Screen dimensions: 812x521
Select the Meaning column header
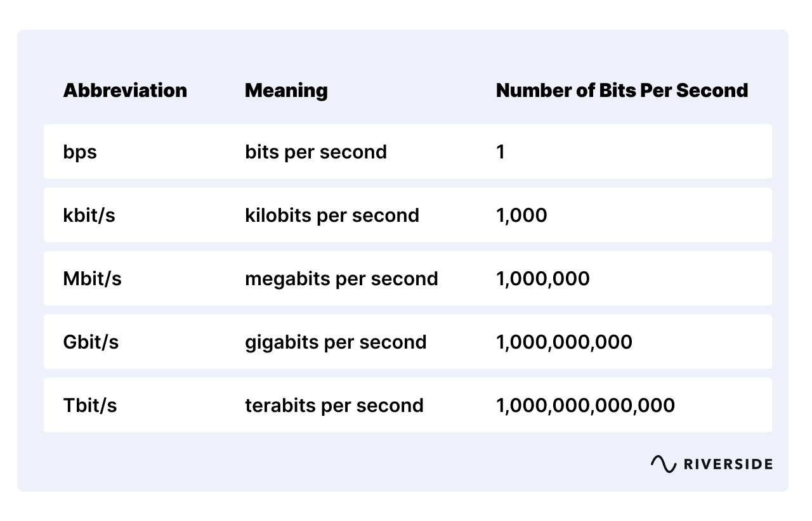pos(286,91)
